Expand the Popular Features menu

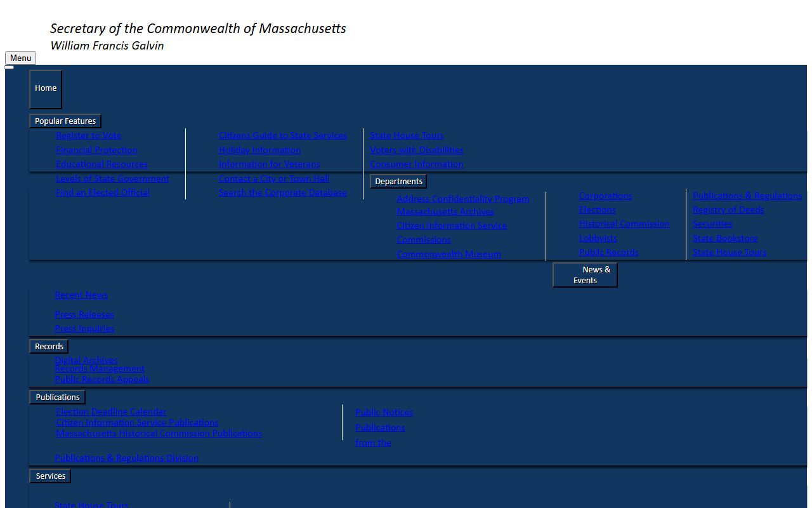tap(65, 121)
